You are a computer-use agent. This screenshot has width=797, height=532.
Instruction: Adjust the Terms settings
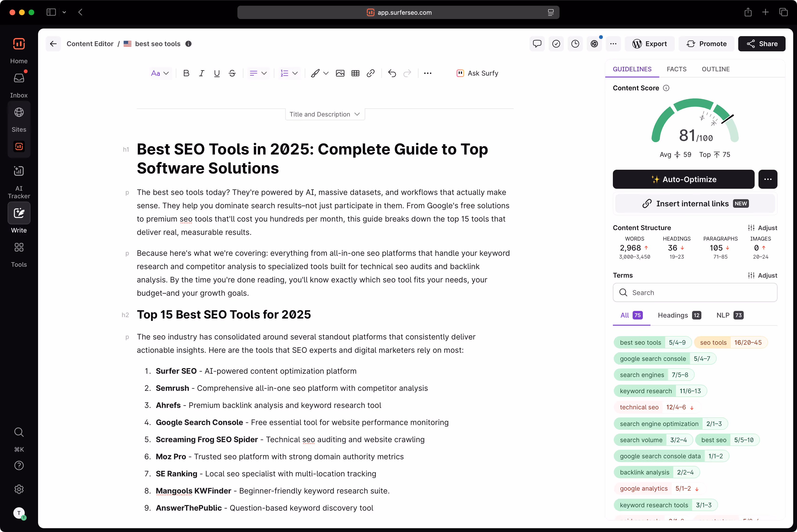coord(762,276)
